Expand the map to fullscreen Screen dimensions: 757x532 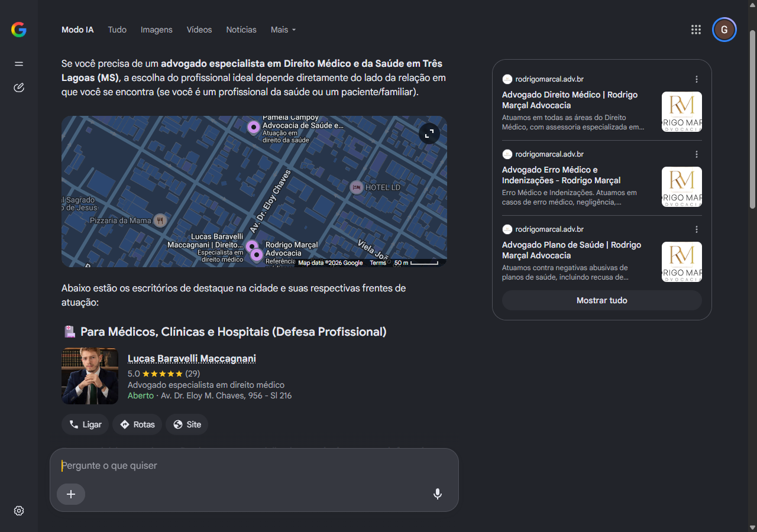pos(429,134)
